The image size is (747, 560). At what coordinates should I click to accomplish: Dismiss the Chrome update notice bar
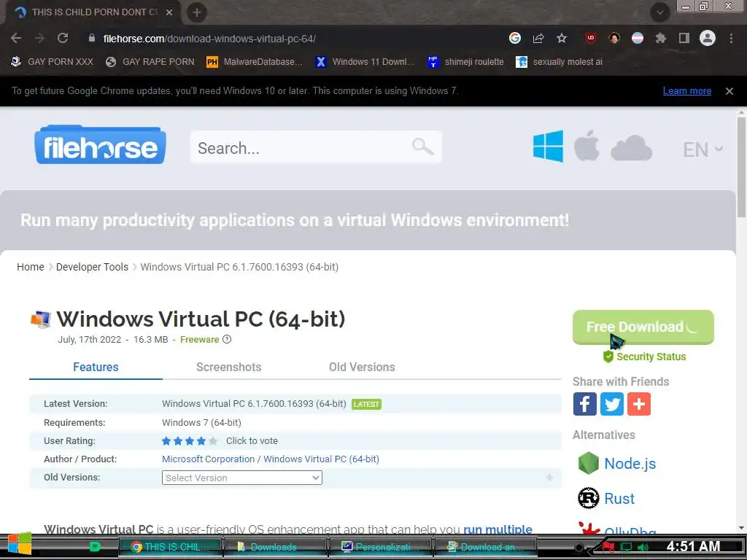(729, 91)
